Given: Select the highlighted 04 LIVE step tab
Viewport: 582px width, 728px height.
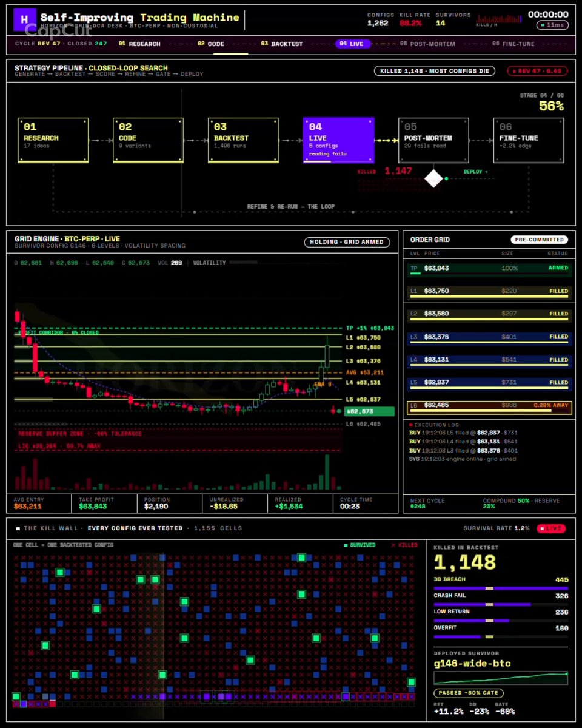Looking at the screenshot, I should click(353, 44).
